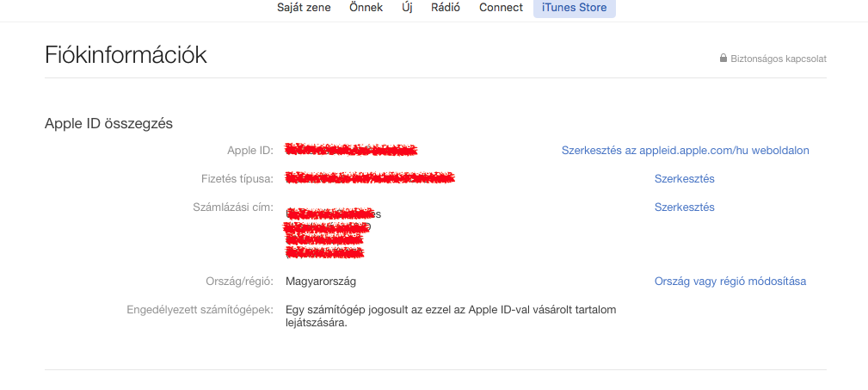
Task: Click the lock icon by Biztonságos kapcsolat
Action: point(723,58)
